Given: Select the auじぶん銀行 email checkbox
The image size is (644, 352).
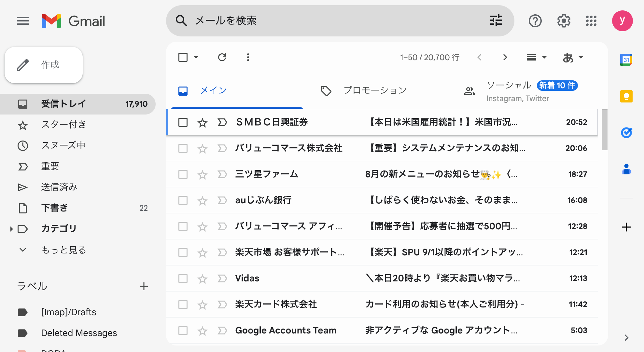Looking at the screenshot, I should 183,200.
